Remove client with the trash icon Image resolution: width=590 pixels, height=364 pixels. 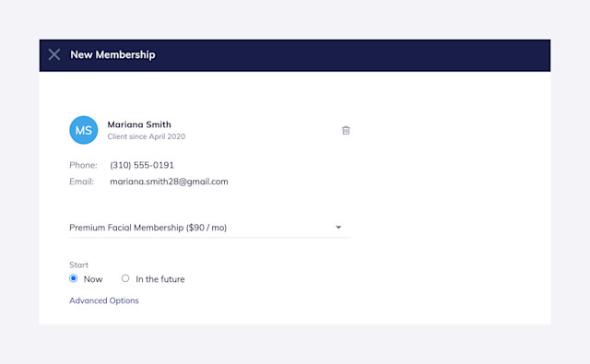(346, 130)
